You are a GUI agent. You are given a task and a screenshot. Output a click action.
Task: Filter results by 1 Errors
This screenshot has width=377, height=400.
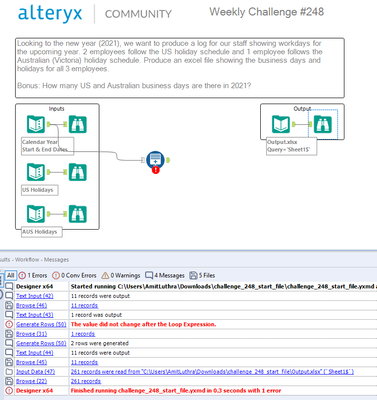[33, 276]
